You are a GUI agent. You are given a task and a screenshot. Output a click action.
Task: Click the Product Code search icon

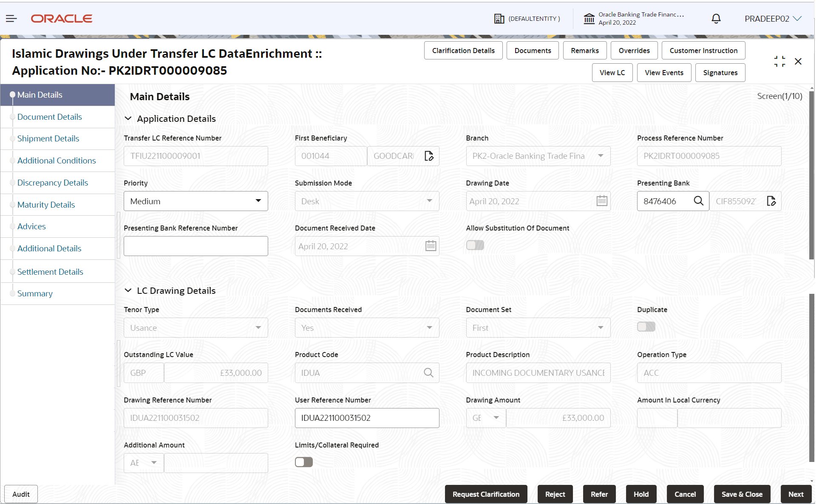[x=428, y=373]
